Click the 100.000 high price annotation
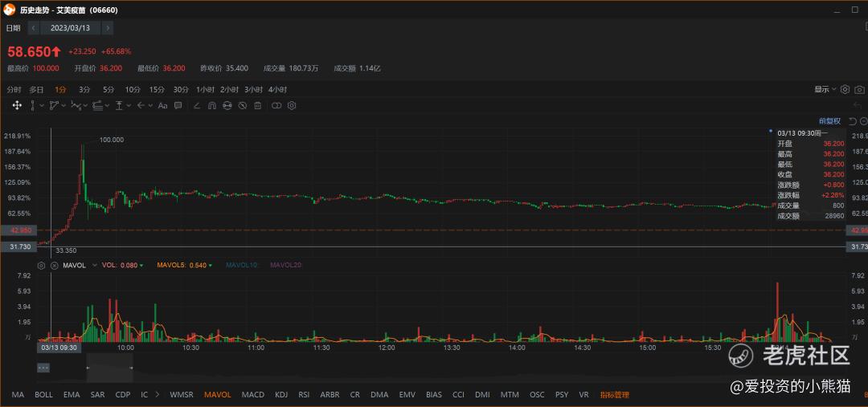Screen dimensions: 868x407 coord(111,140)
